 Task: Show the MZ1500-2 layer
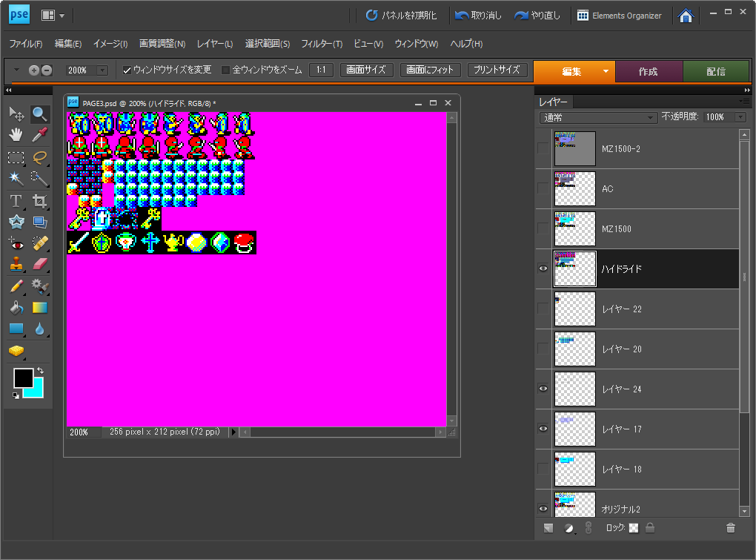point(543,148)
